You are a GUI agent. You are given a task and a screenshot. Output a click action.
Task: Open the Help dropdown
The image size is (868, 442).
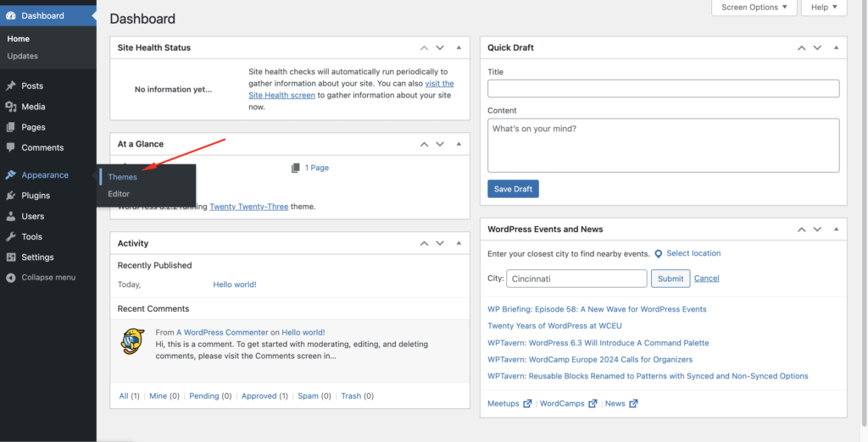[824, 8]
